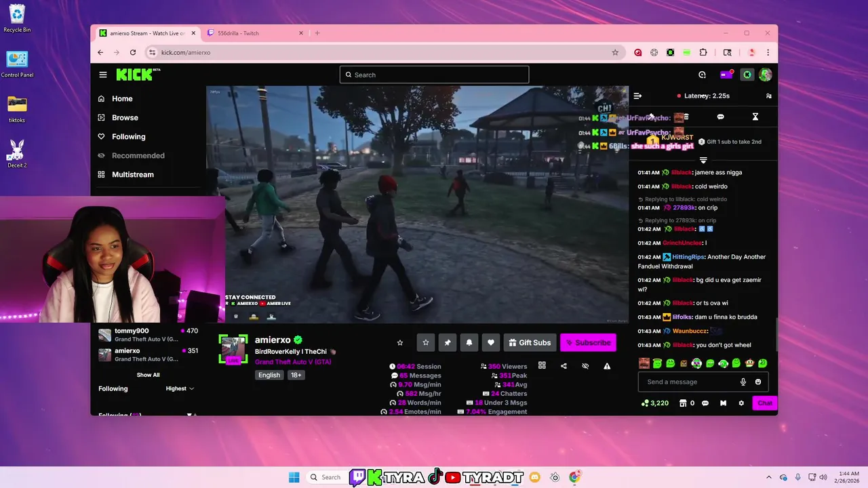Toggle the heart follow button
The width and height of the screenshot is (868, 488).
click(x=490, y=342)
